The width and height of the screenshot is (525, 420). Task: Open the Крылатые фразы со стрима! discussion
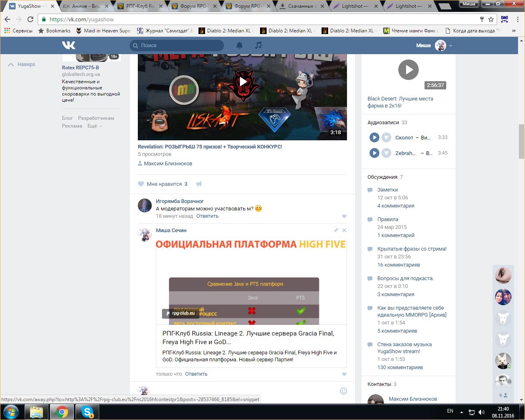tap(412, 249)
